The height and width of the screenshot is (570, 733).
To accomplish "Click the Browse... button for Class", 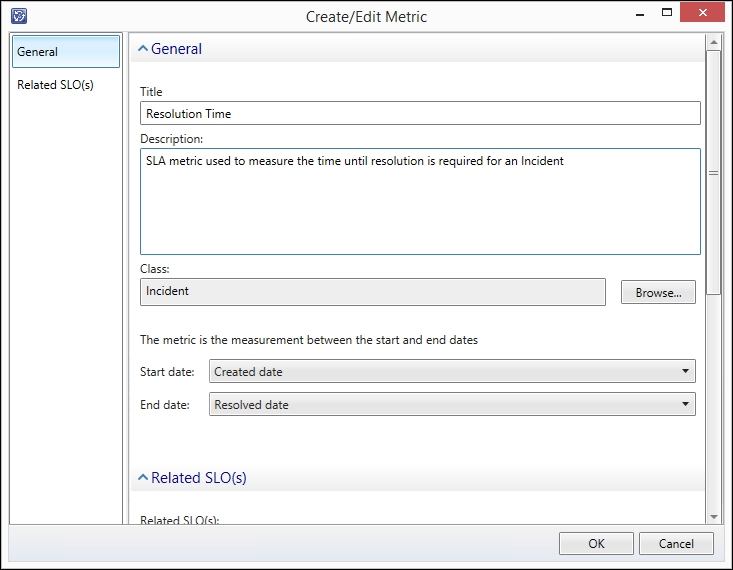I will [658, 292].
